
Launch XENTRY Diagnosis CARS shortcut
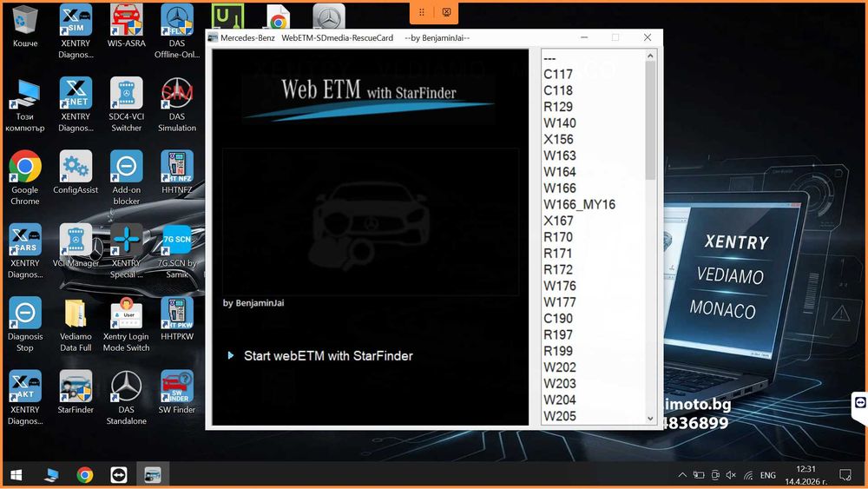25,251
